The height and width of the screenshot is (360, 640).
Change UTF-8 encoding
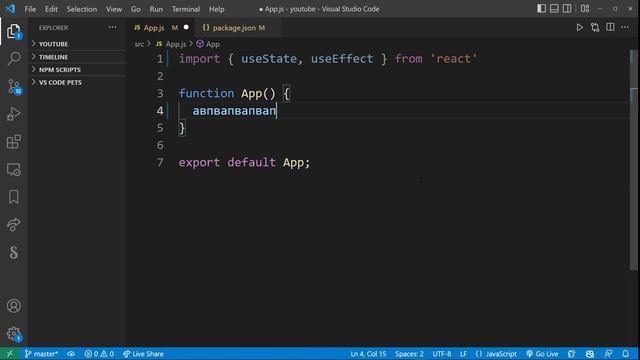coord(442,354)
